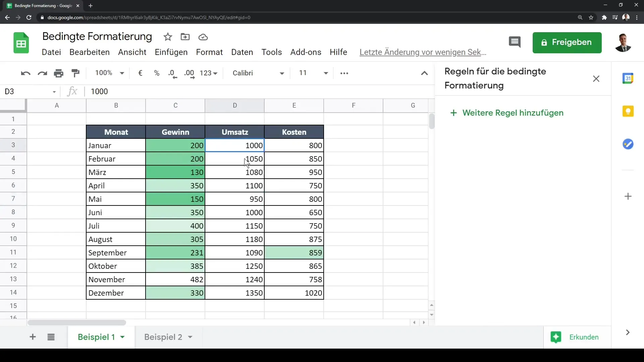The width and height of the screenshot is (644, 362).
Task: Open the Hilfe menu
Action: point(338,52)
